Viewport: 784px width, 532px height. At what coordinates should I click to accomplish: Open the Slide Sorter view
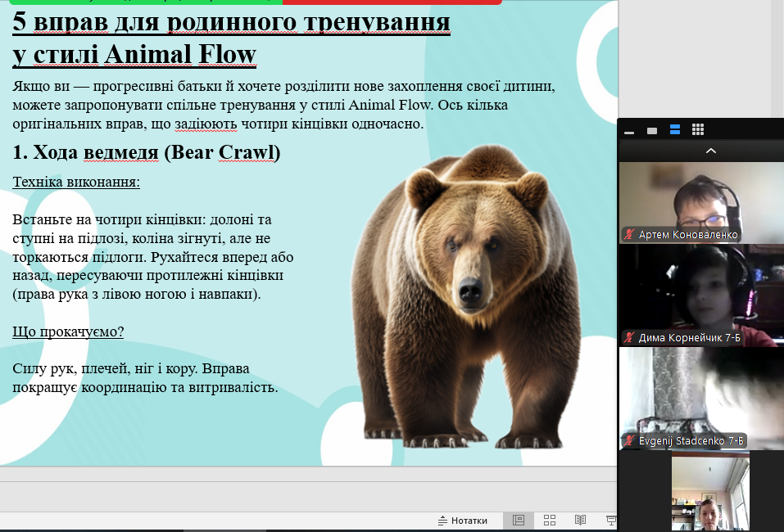[550, 521]
